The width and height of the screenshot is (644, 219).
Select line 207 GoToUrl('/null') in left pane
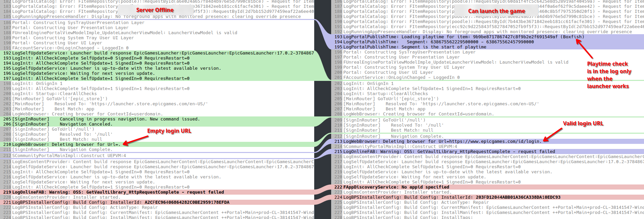click(53, 129)
